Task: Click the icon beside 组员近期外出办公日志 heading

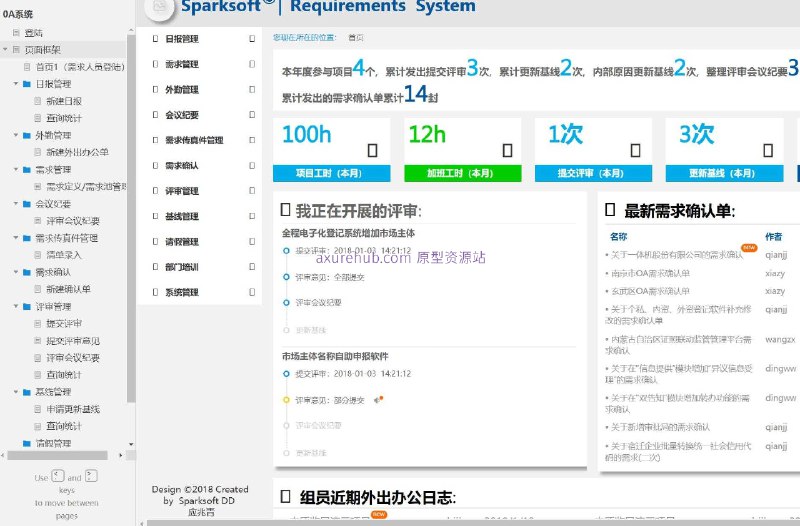Action: (x=286, y=496)
